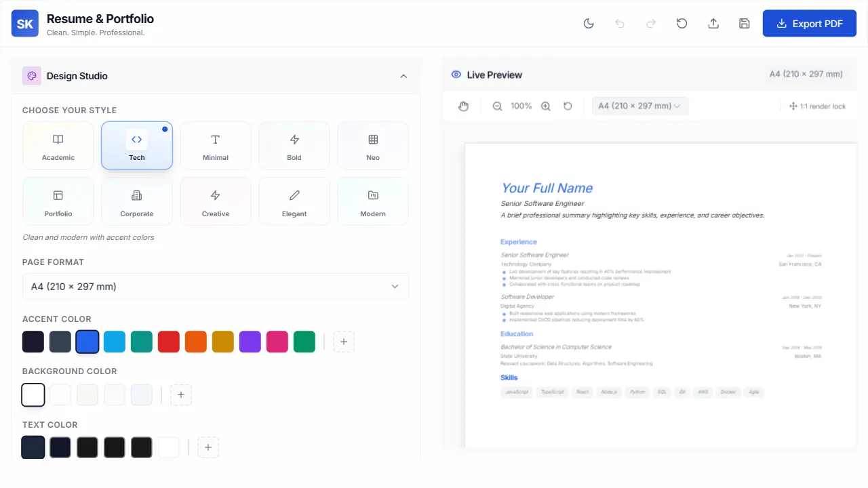Select the Academic style

(x=58, y=146)
